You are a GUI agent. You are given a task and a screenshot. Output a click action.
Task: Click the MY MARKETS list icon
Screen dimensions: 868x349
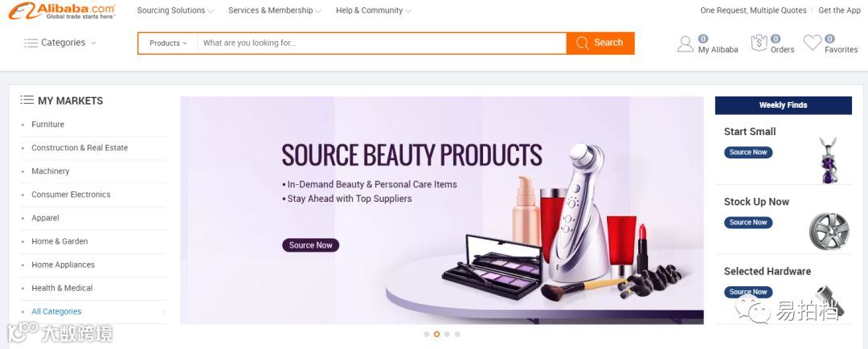(x=27, y=100)
